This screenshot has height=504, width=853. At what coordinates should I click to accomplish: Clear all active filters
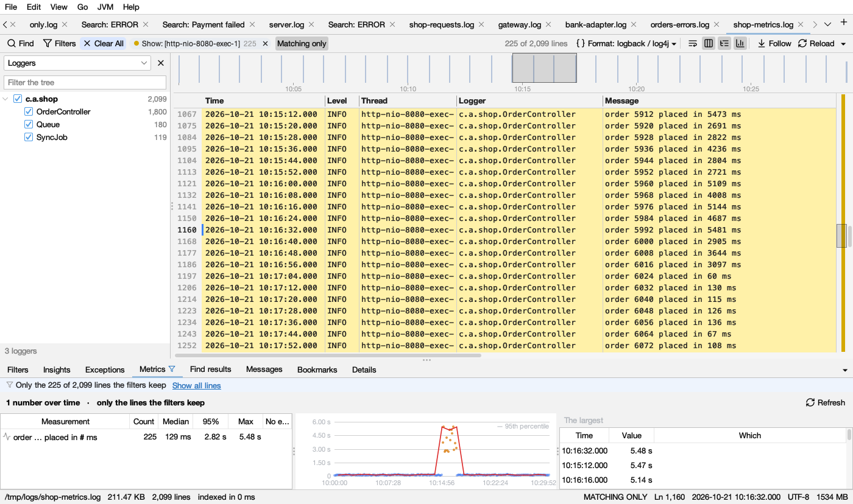[x=104, y=43]
